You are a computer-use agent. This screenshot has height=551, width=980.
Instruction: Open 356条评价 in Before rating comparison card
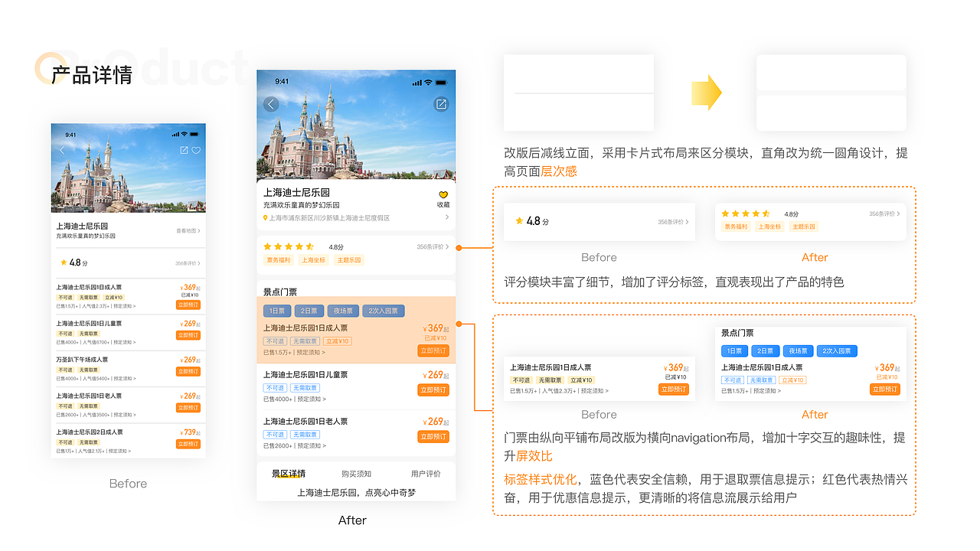674,222
